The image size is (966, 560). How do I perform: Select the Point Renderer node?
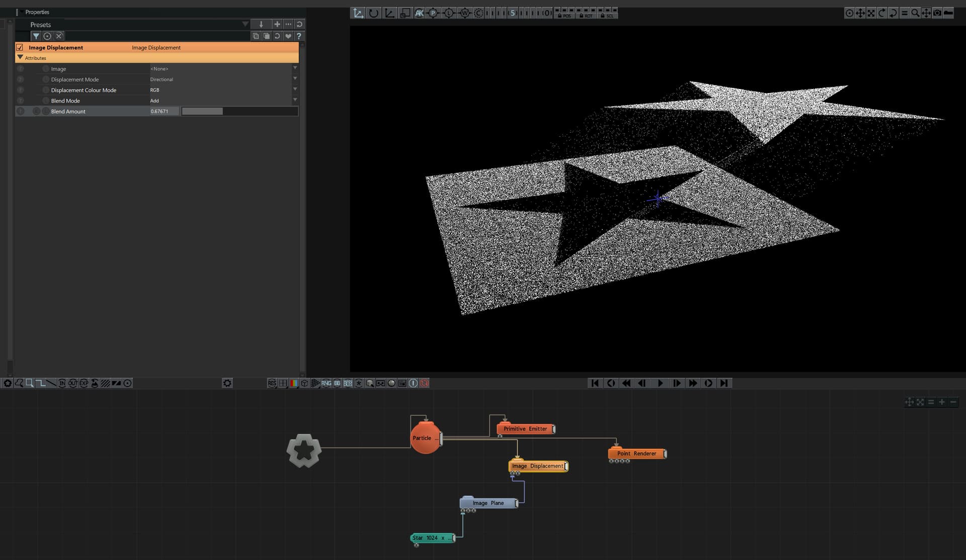[x=636, y=453]
